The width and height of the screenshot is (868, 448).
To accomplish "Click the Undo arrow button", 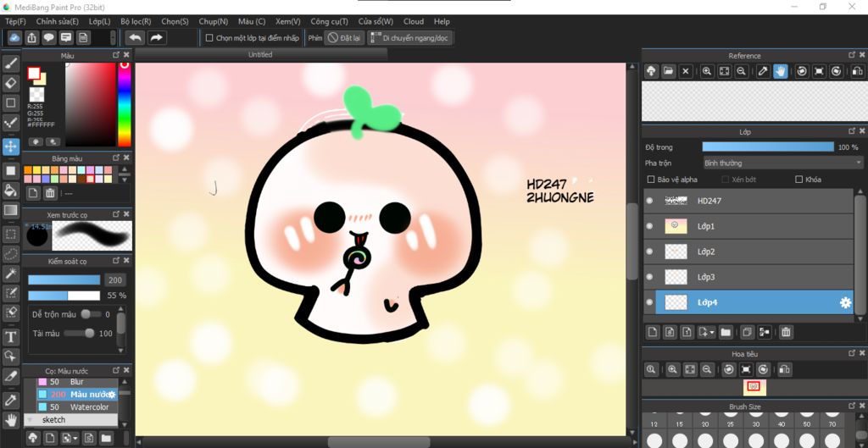I will 135,37.
